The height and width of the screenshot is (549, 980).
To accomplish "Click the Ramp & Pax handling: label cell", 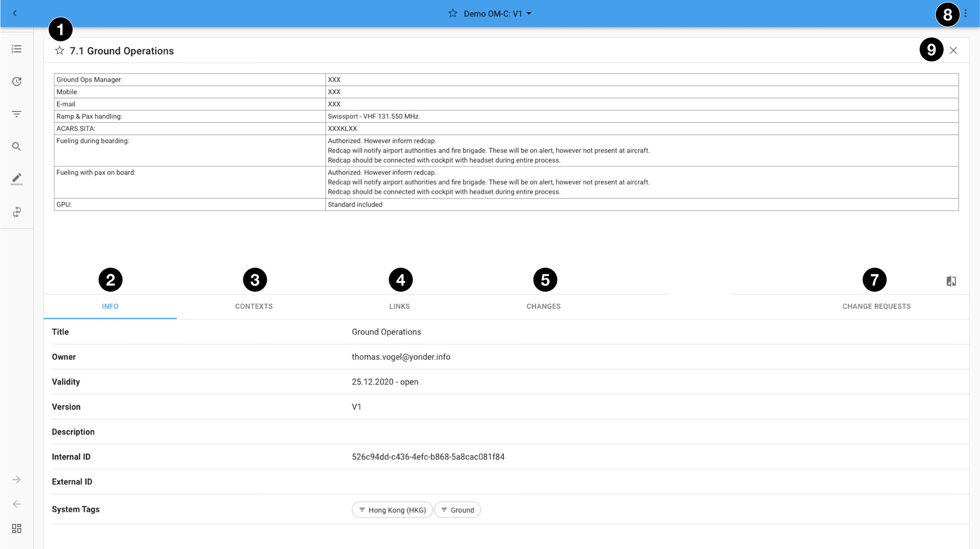I will (x=190, y=116).
